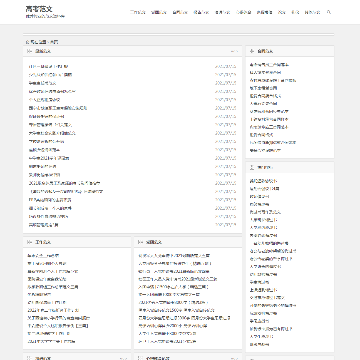Select the first item in the top navigation menu
This screenshot has height=360, width=360.
(138, 12)
